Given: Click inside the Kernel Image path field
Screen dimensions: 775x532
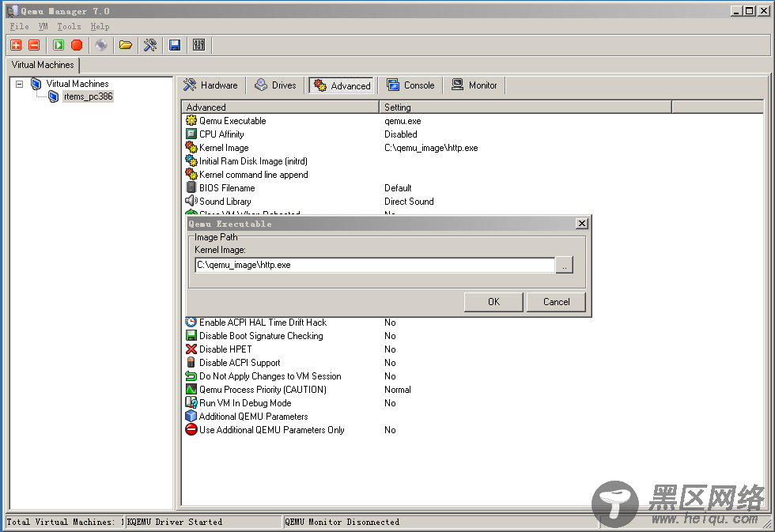Looking at the screenshot, I should click(375, 265).
